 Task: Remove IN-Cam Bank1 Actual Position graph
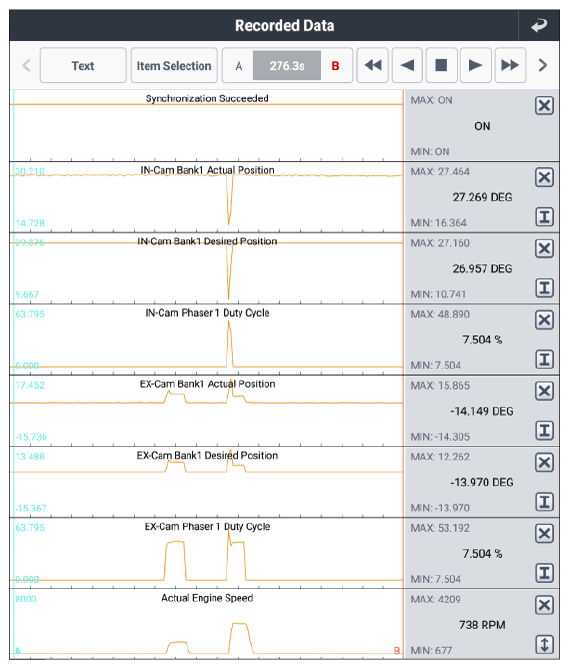tap(544, 177)
